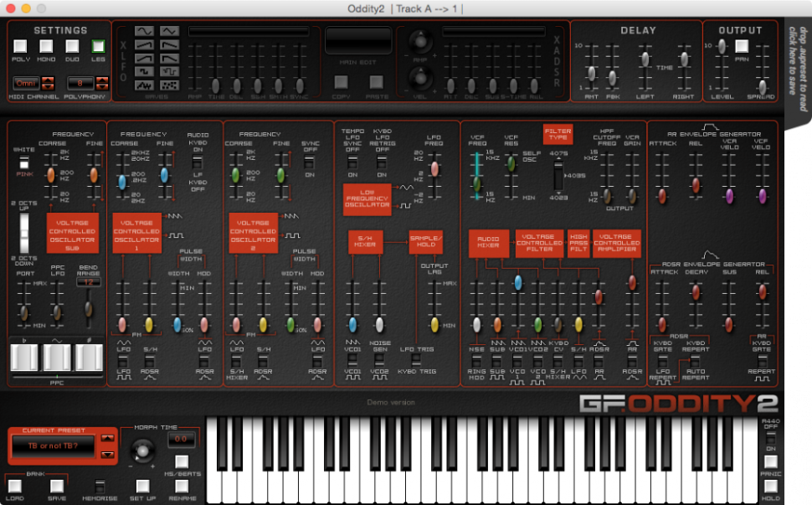Select the sine wave XLFO waveform
This screenshot has width=812, height=505.
tap(145, 31)
